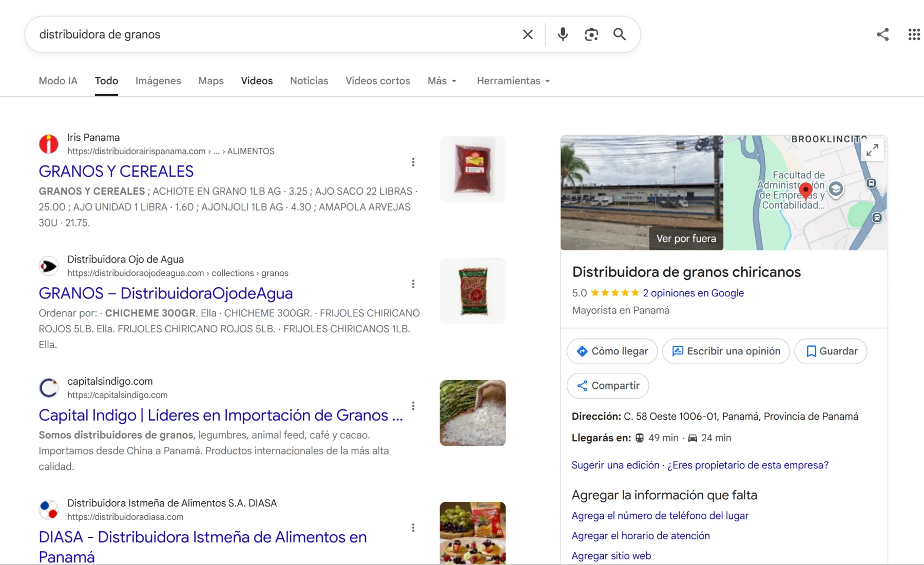
Task: Submit search with the magnifying glass icon
Action: 620,34
